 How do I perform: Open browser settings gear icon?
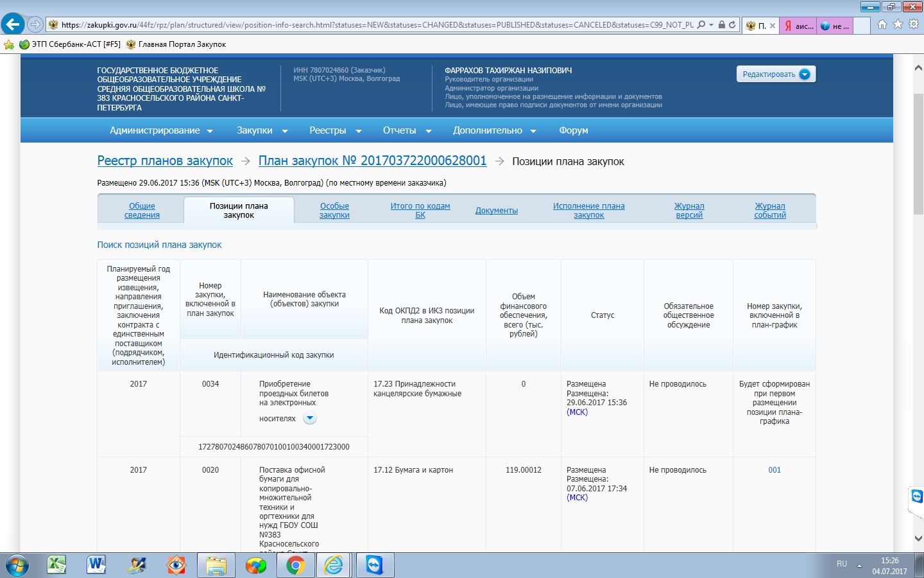coord(913,24)
